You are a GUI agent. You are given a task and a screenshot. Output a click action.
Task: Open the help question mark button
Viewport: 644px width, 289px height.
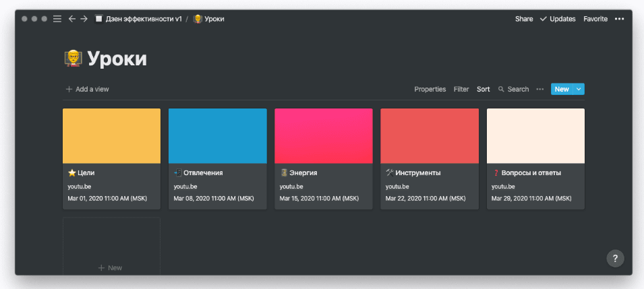(x=615, y=259)
